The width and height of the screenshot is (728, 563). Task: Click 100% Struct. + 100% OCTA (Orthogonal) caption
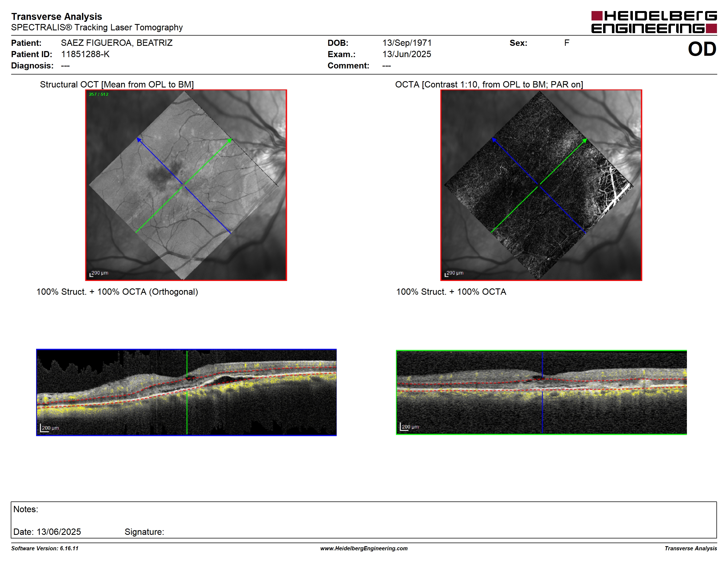click(117, 292)
